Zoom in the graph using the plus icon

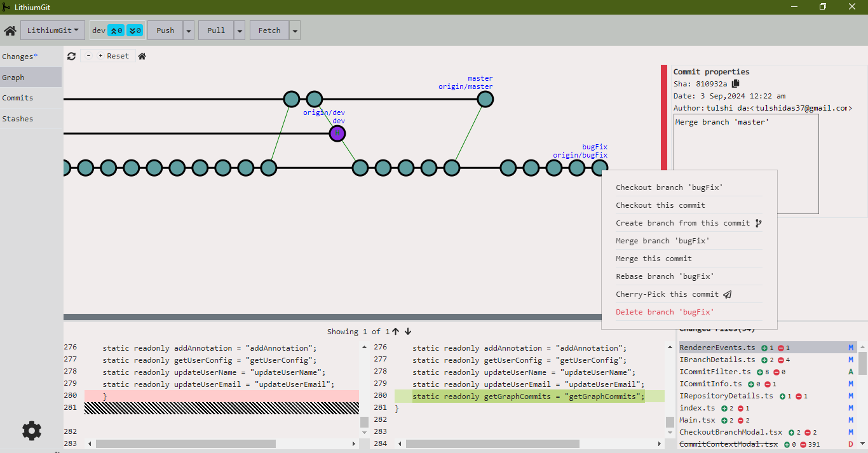(100, 56)
